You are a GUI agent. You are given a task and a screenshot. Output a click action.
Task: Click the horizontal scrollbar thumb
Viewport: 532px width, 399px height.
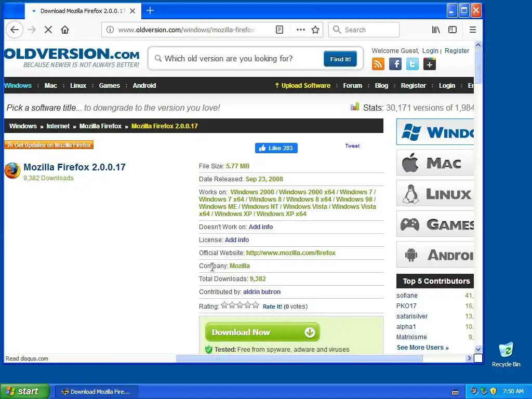[x=299, y=358]
